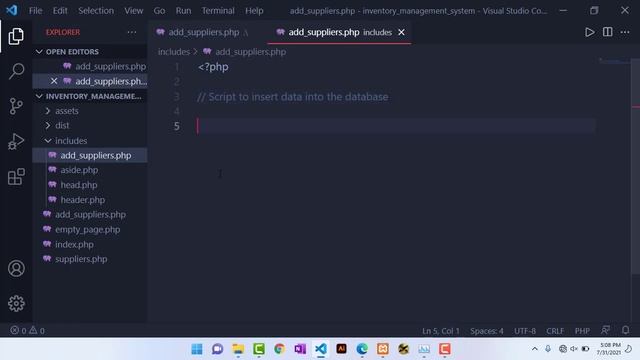The width and height of the screenshot is (640, 360).
Task: Click the system clock and date
Action: click(610, 349)
